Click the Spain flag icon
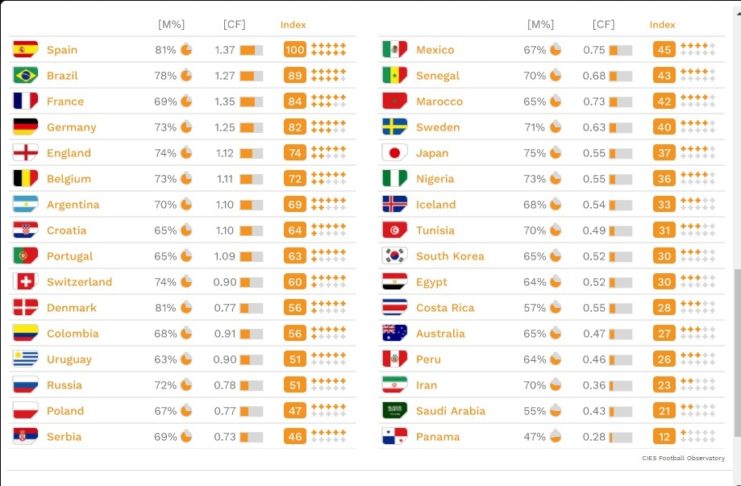Screen dimensions: 741x486 (x=25, y=49)
